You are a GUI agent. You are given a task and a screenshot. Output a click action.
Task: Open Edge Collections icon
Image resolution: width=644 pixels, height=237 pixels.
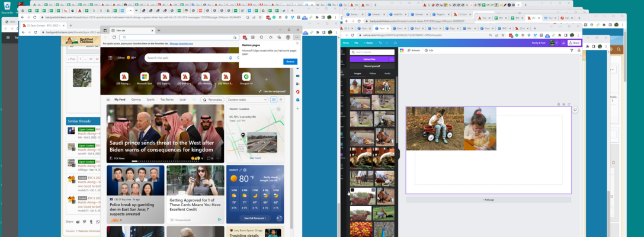click(279, 37)
